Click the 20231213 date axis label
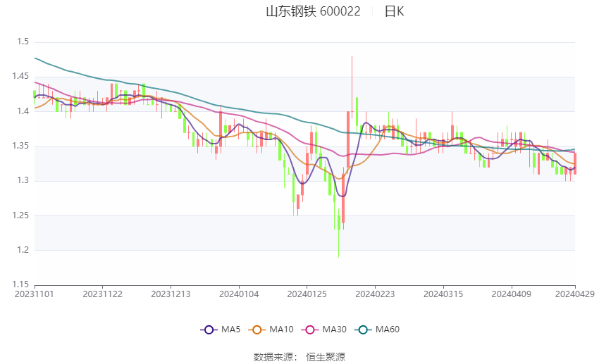 tap(171, 294)
